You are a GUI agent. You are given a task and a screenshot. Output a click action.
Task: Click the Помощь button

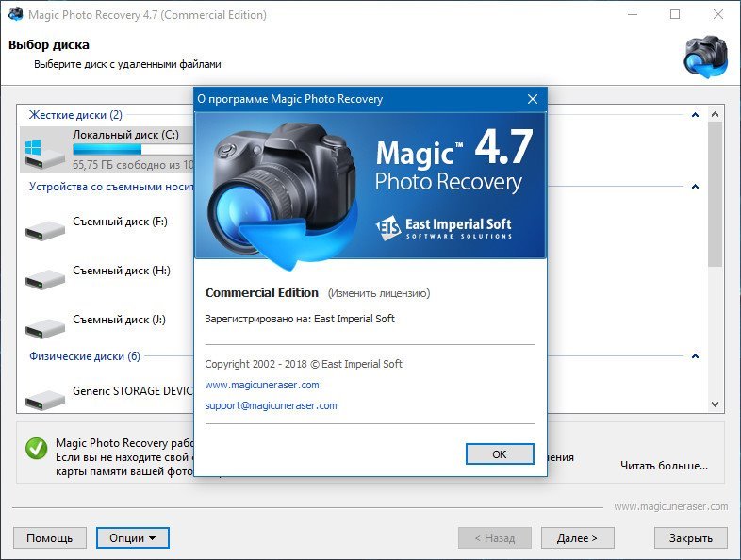(50, 537)
